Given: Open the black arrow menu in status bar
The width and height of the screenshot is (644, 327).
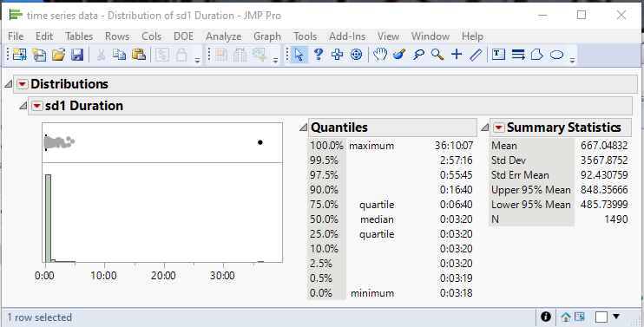Looking at the screenshot, I should (616, 317).
